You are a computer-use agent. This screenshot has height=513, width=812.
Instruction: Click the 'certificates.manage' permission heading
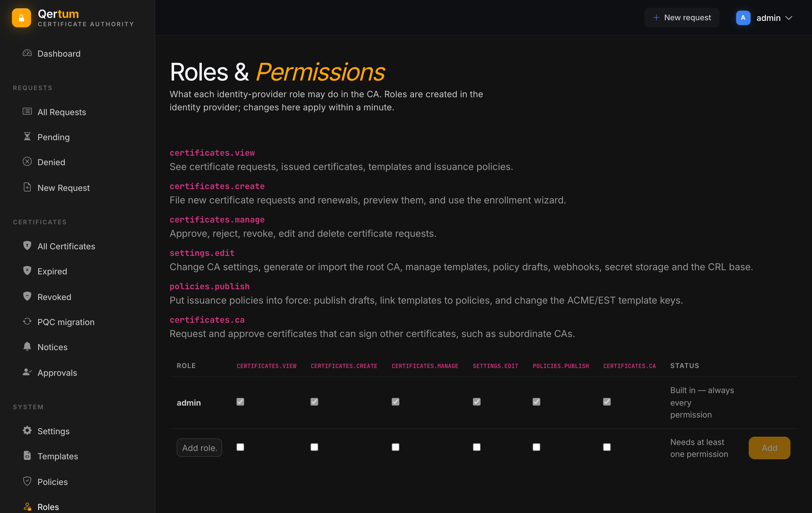[x=217, y=220]
